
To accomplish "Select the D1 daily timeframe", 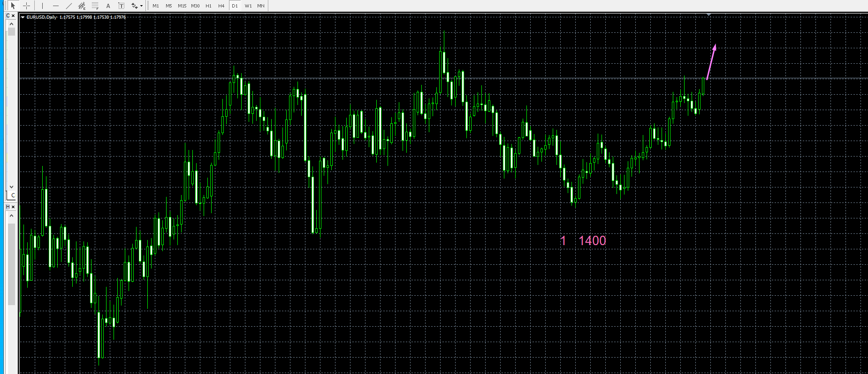I will (235, 6).
